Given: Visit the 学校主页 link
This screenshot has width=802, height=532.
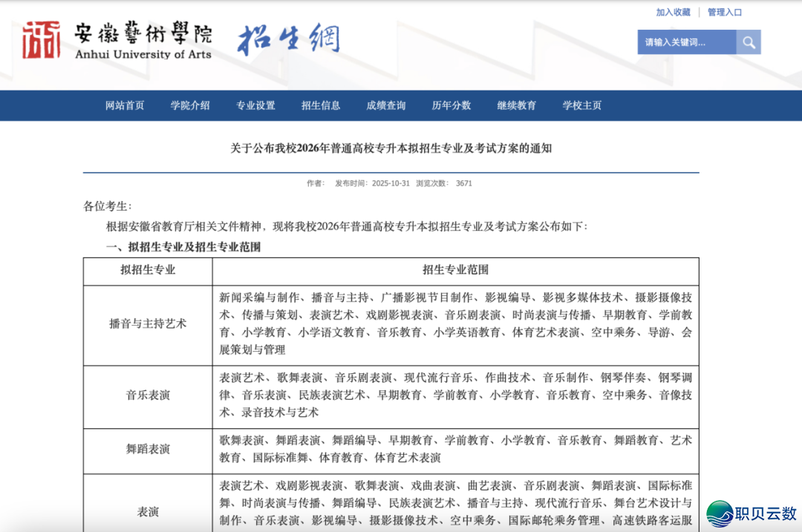Looking at the screenshot, I should click(582, 105).
